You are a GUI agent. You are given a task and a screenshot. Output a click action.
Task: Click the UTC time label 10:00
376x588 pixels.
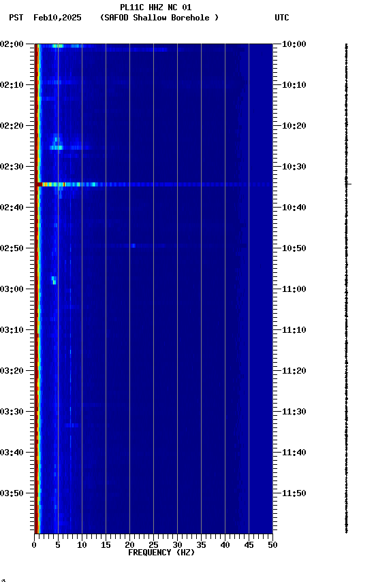294,44
